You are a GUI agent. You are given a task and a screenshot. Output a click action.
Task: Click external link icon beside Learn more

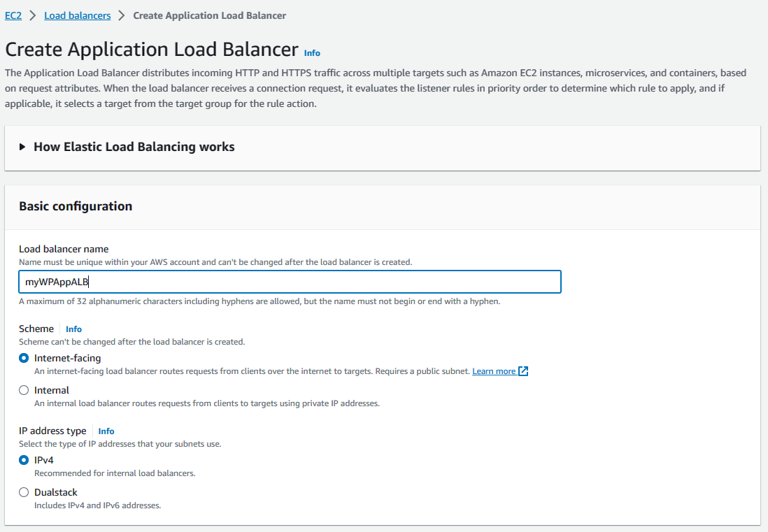click(x=523, y=371)
